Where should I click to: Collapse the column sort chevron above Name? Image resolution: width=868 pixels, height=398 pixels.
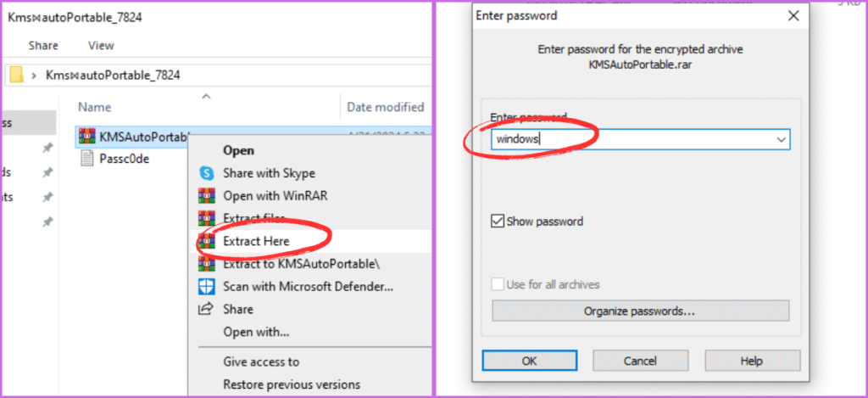[x=207, y=97]
